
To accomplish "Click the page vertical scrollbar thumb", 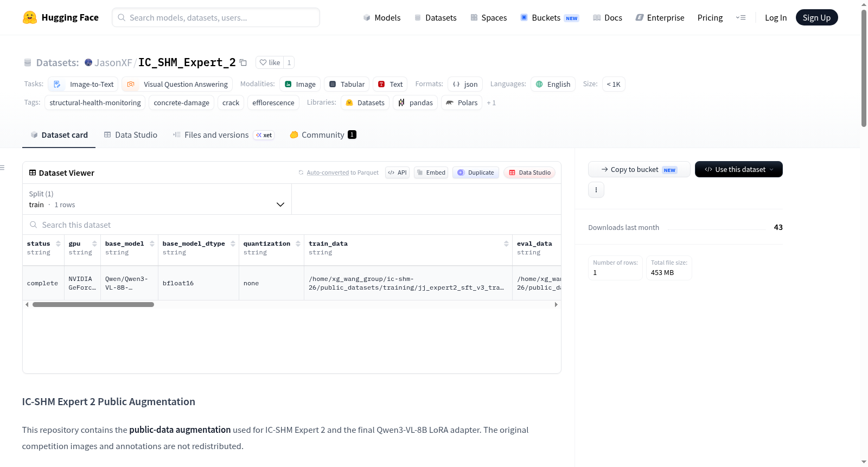I will click(864, 68).
